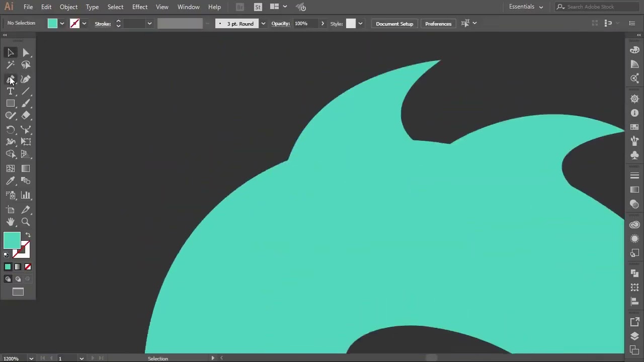Select the Eraser tool

click(26, 116)
